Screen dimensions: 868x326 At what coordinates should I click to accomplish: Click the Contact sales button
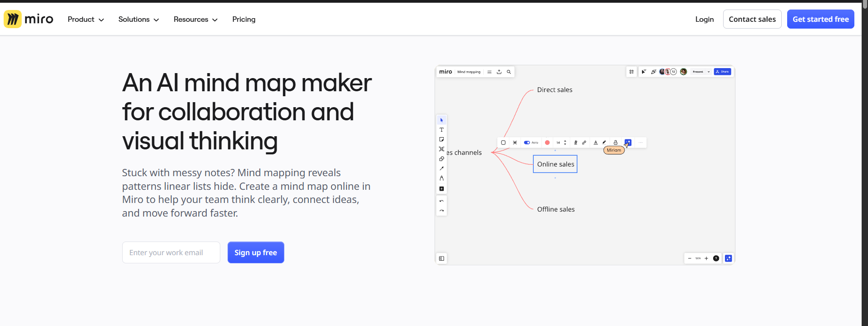coord(752,19)
